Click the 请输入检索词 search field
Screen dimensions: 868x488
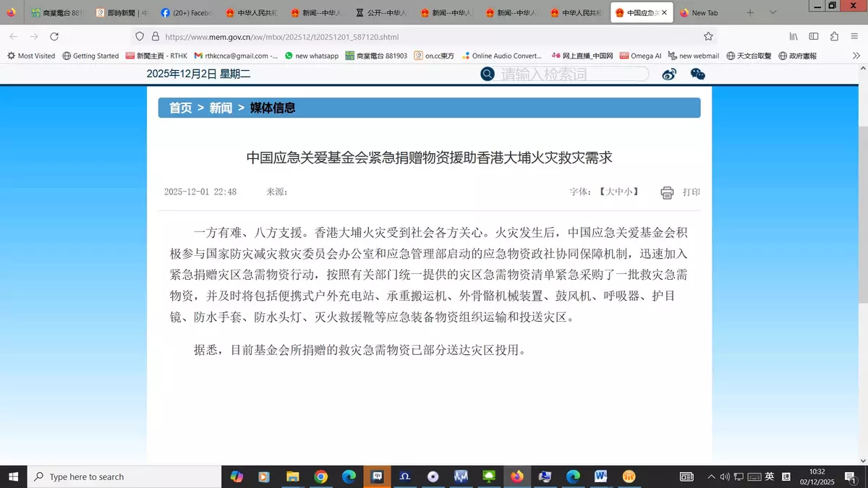coord(571,74)
